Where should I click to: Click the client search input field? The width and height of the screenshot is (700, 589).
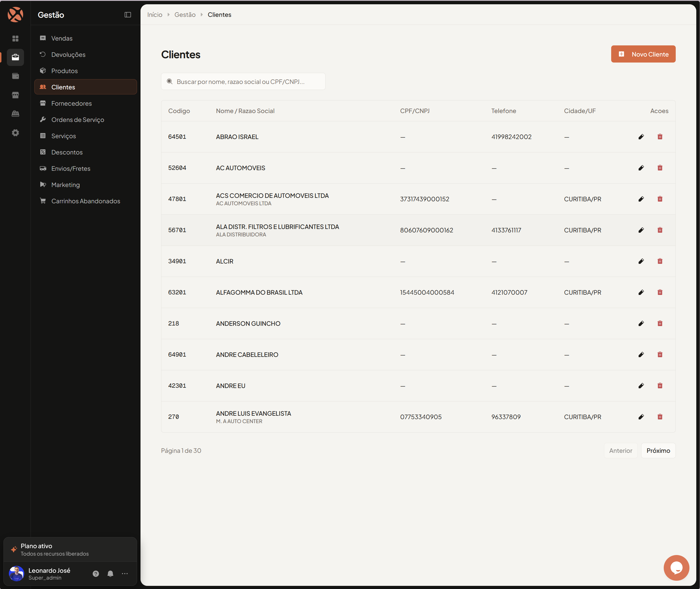pyautogui.click(x=243, y=81)
